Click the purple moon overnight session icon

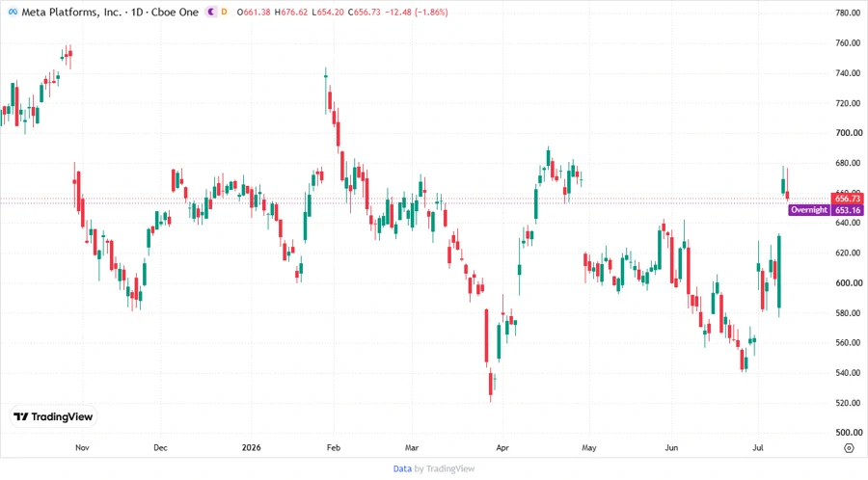point(211,12)
